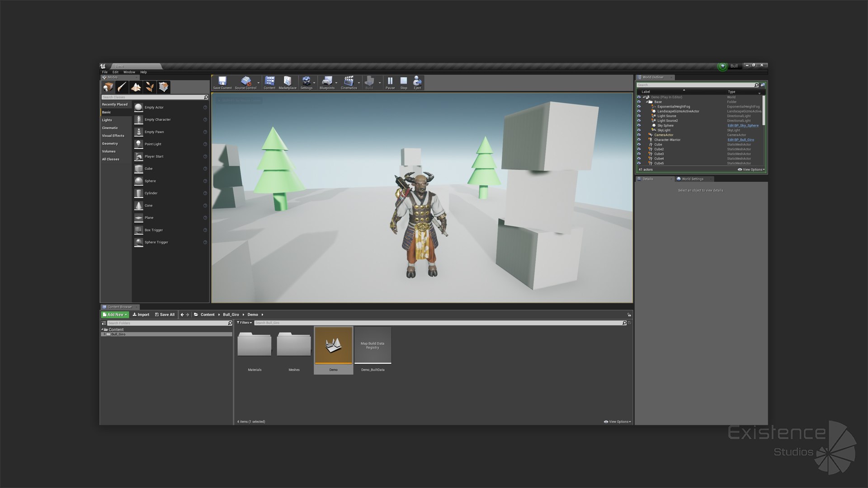Open the Cinematics toolbar icon
The image size is (868, 488).
tap(349, 82)
